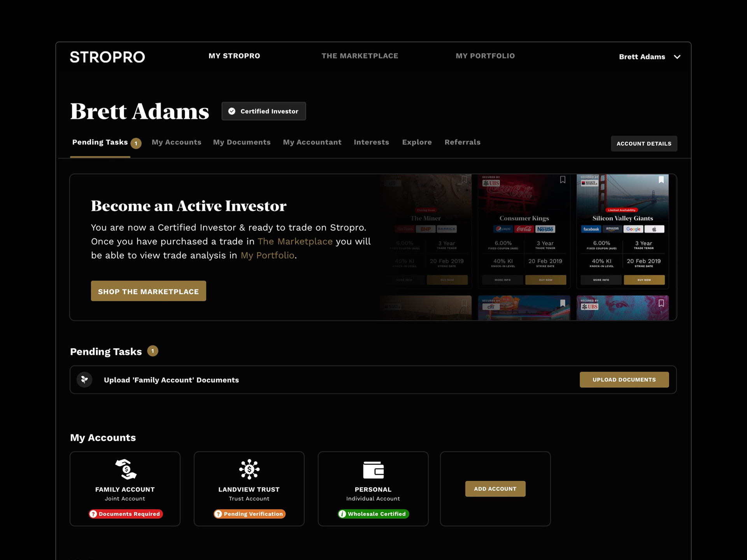Switch to the My Accounts tab

(x=177, y=142)
